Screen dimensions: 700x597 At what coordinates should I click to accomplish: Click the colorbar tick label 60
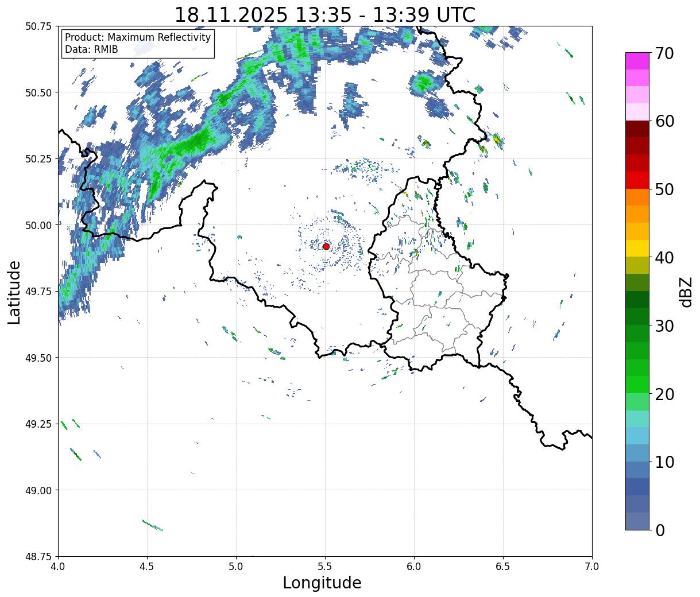664,121
